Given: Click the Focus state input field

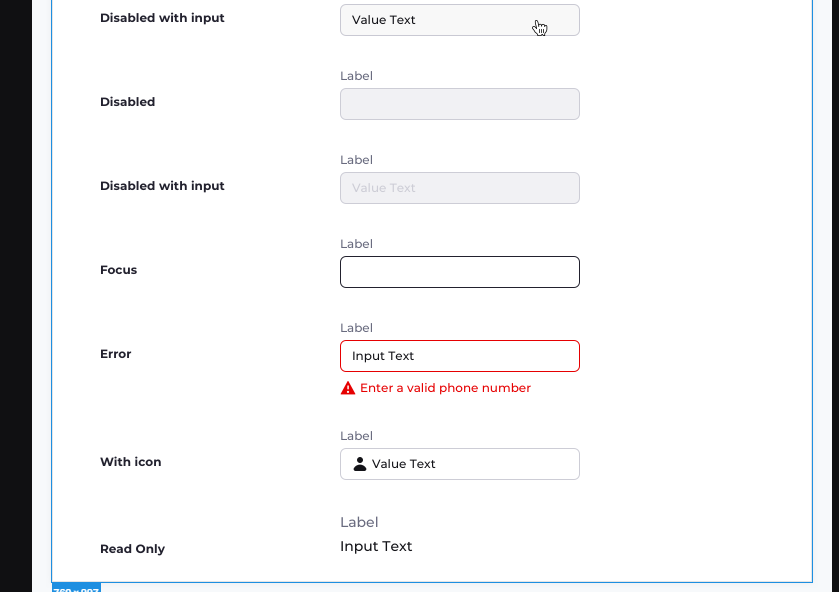Looking at the screenshot, I should [x=459, y=271].
